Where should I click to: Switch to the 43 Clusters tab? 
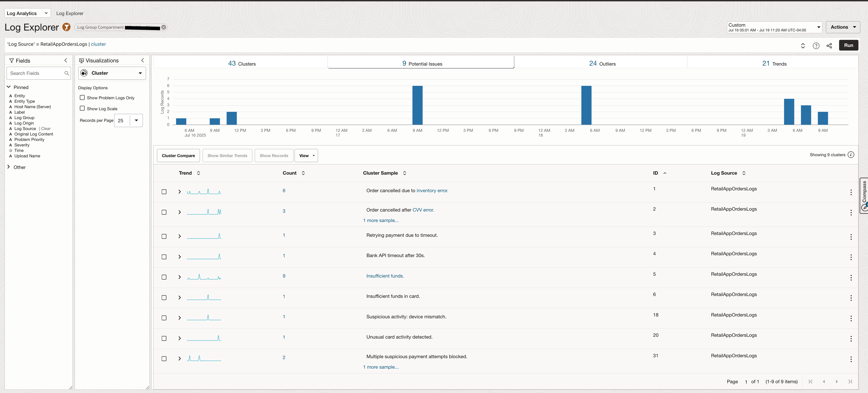[x=242, y=64]
